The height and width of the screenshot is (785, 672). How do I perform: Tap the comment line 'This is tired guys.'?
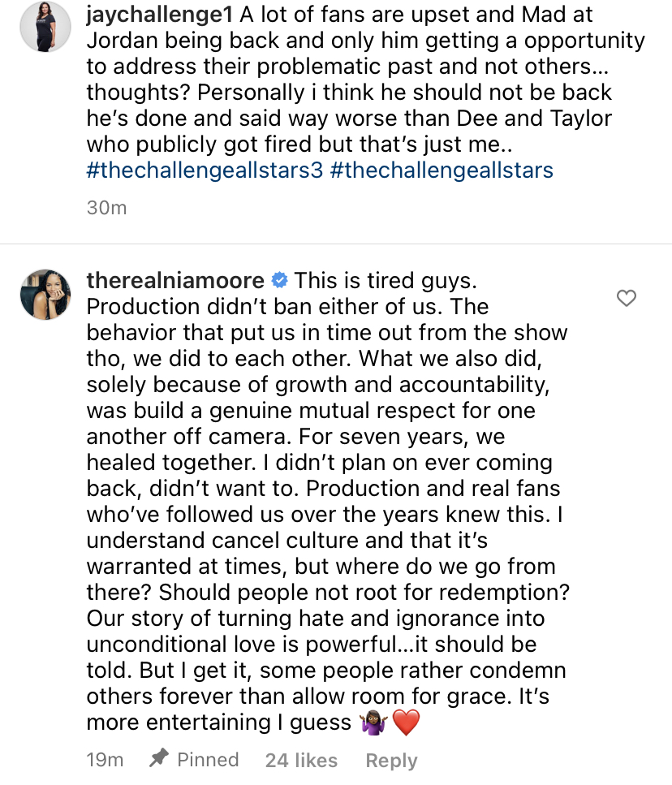tap(386, 280)
